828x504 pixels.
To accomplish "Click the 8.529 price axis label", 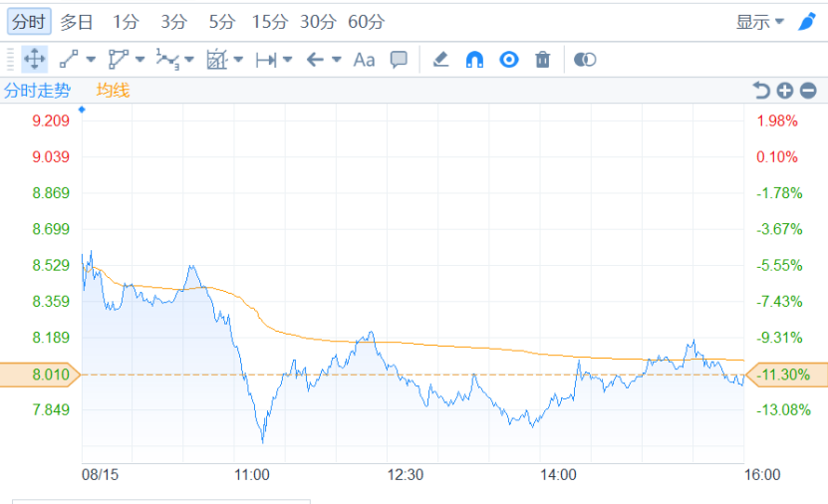I will tap(51, 266).
